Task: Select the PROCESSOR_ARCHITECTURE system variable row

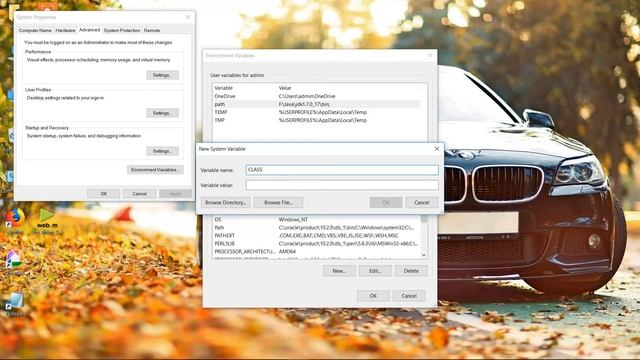Action: pos(316,252)
